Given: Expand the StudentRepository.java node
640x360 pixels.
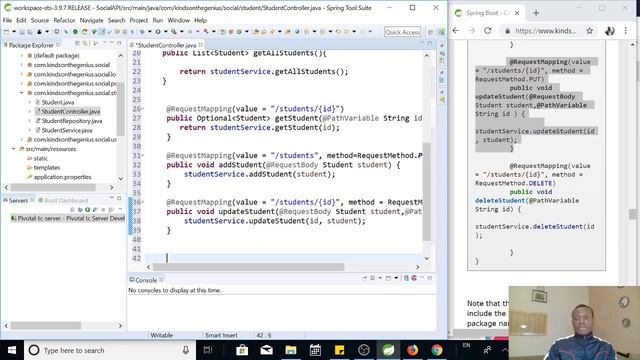Looking at the screenshot, I should click(x=29, y=121).
